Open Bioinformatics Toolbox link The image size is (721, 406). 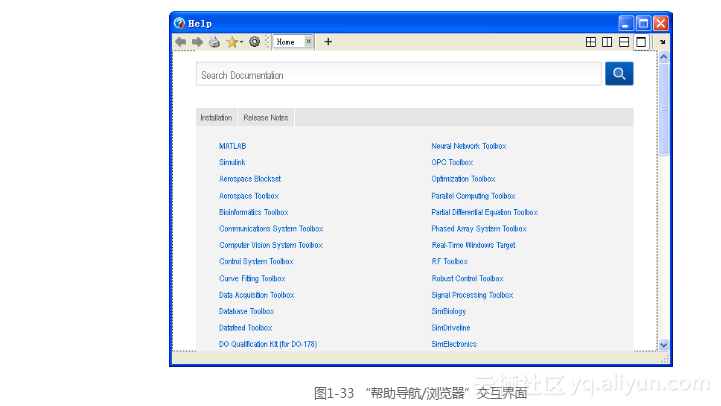coord(253,212)
